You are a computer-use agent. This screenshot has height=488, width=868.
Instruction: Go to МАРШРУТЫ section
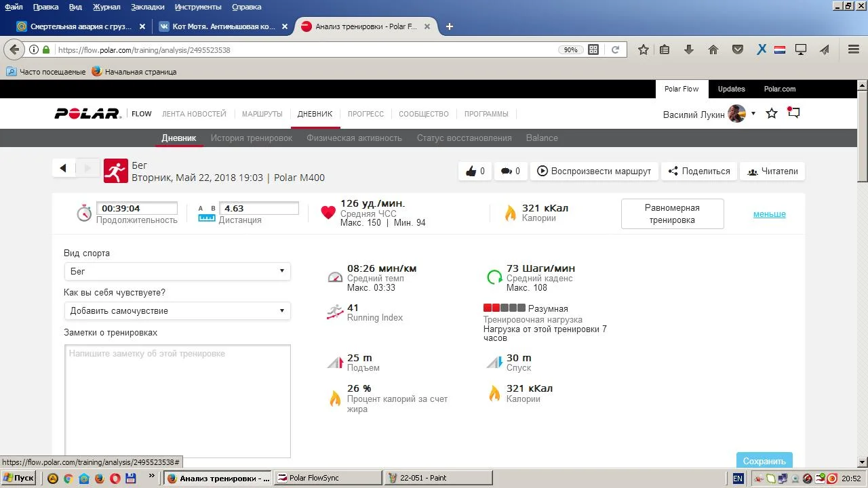(x=262, y=114)
